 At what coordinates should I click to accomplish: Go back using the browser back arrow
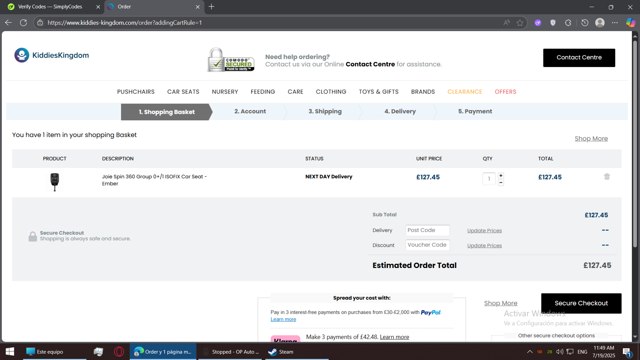(8, 23)
